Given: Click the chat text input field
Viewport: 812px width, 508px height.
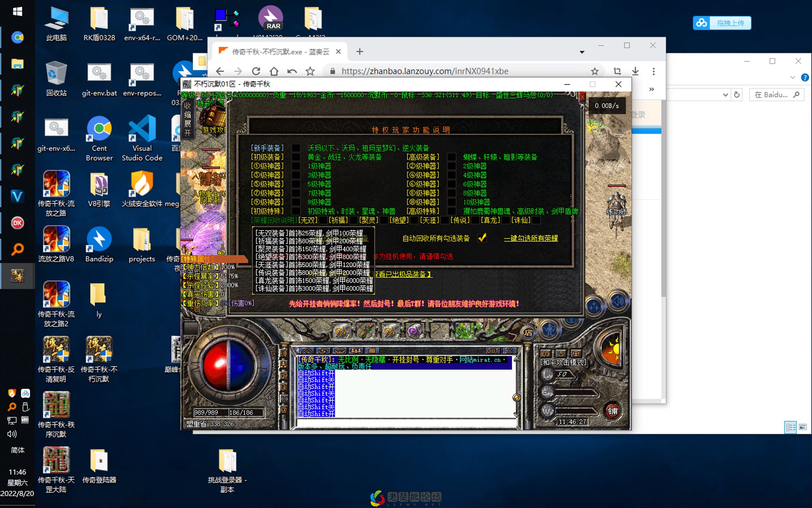Looking at the screenshot, I should (407, 423).
